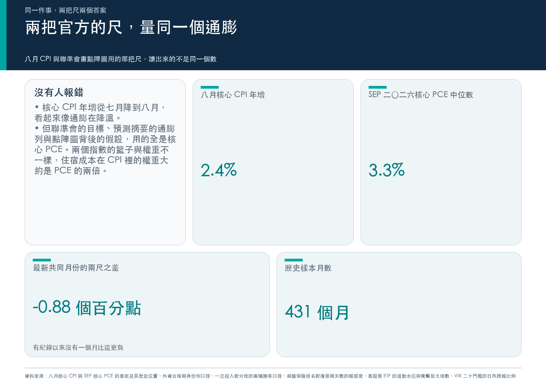Select the main title 兩把官方的尺，量同一個通膨
This screenshot has height=392, width=546.
(131, 27)
